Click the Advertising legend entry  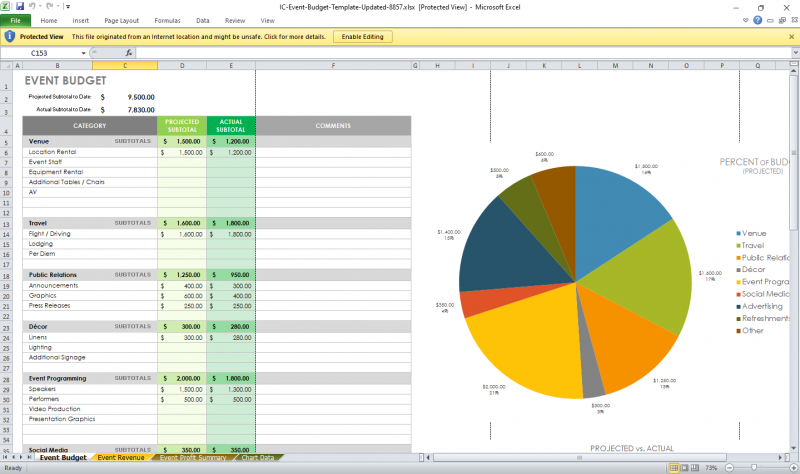(x=759, y=306)
